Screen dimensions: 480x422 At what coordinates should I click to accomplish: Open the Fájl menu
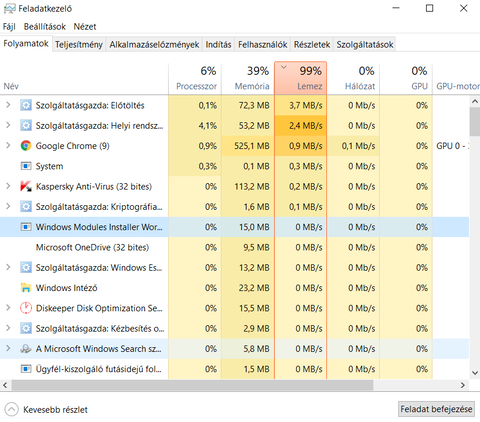[x=9, y=27]
